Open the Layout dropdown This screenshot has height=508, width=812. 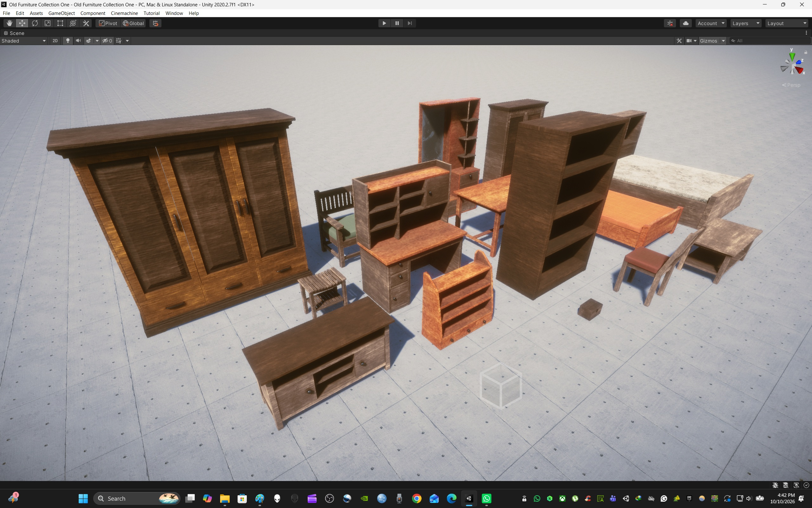pyautogui.click(x=787, y=23)
